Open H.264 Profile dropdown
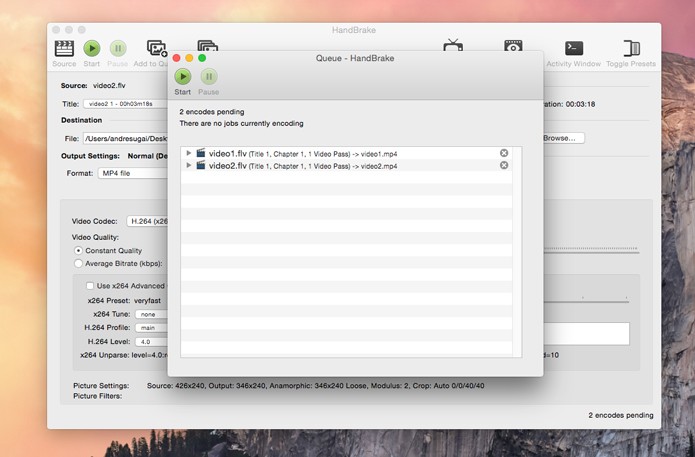This screenshot has width=695, height=457. click(x=152, y=328)
